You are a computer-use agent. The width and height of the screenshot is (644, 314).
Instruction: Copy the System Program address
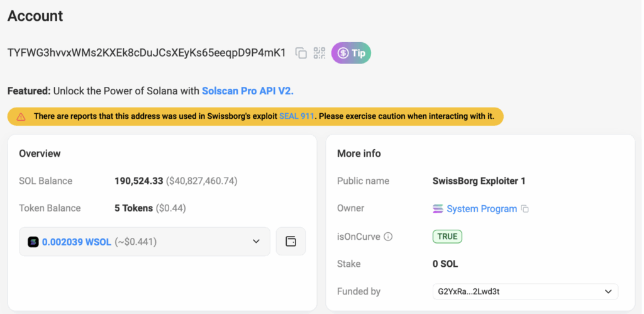tap(525, 209)
